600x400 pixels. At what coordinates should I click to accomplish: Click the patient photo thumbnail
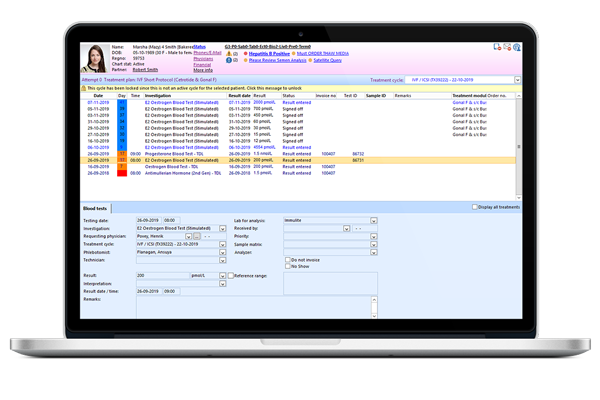pos(95,58)
